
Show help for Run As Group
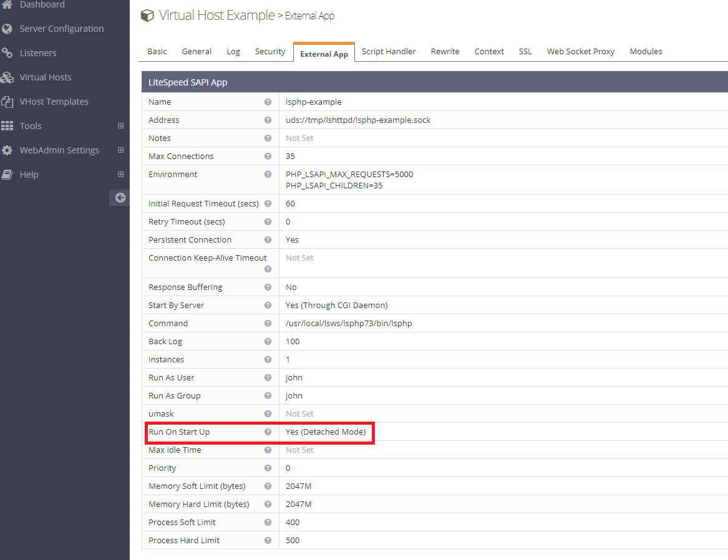click(x=268, y=396)
